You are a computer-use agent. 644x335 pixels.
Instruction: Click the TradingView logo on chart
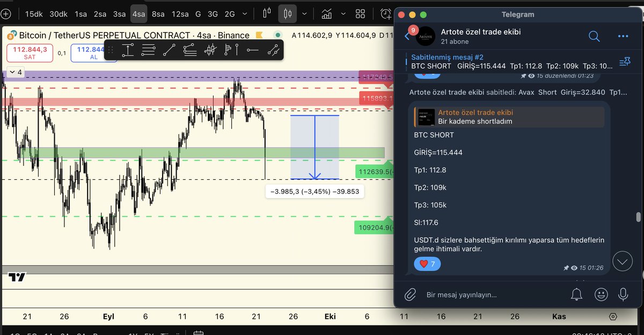pos(17,278)
